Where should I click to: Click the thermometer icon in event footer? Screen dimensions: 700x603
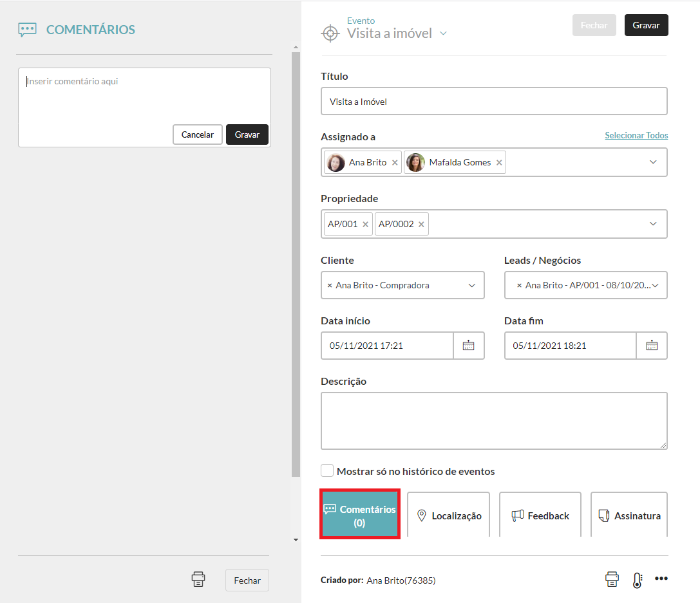point(637,580)
